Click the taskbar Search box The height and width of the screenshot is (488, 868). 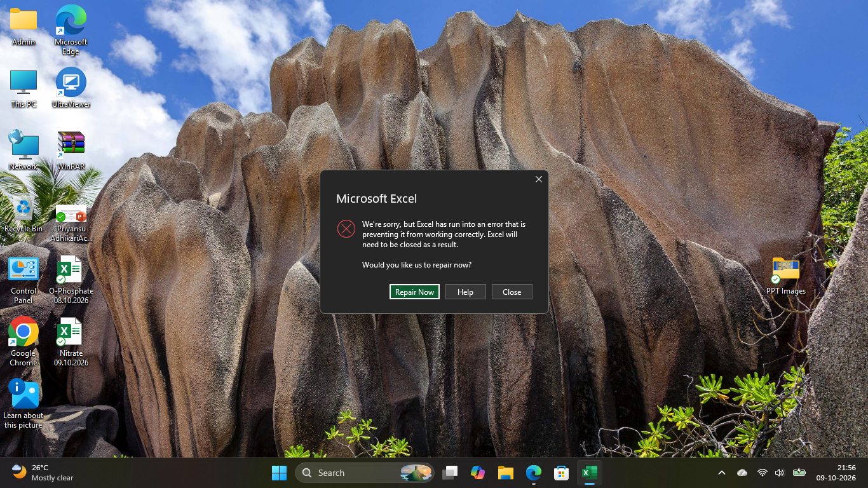(365, 473)
